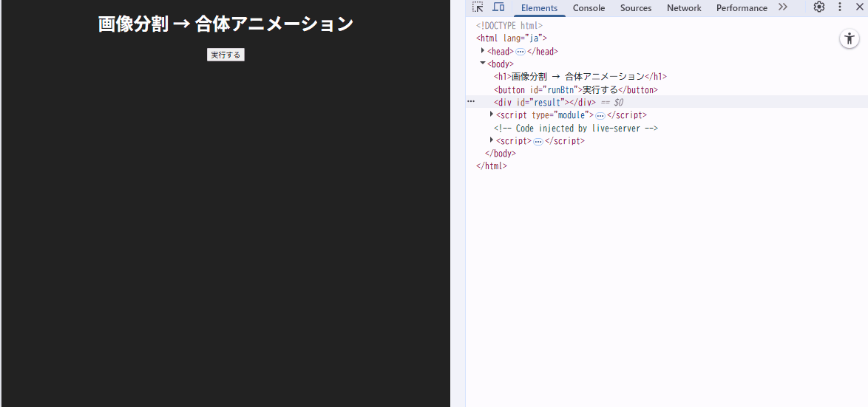868x407 pixels.
Task: Select the h1 element line in DOM tree
Action: (x=580, y=77)
